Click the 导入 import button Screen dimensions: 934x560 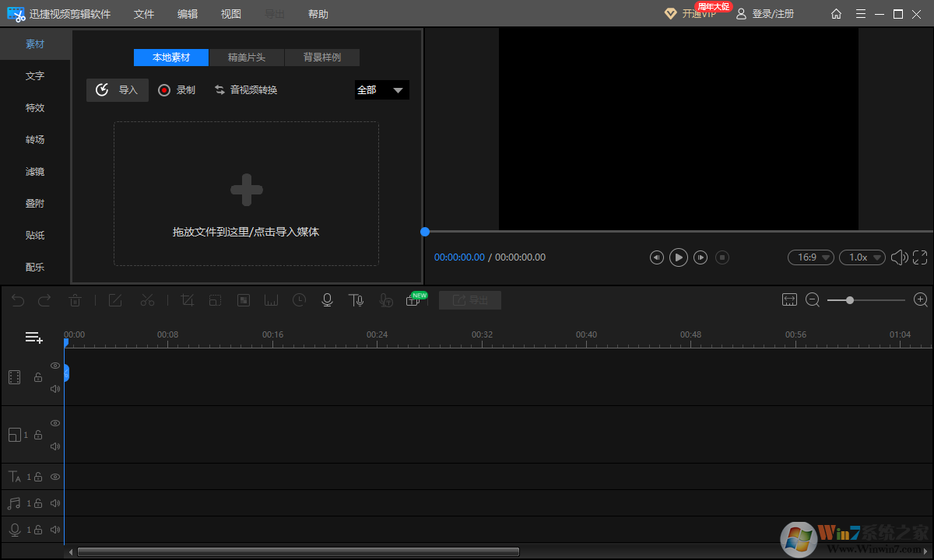click(118, 90)
